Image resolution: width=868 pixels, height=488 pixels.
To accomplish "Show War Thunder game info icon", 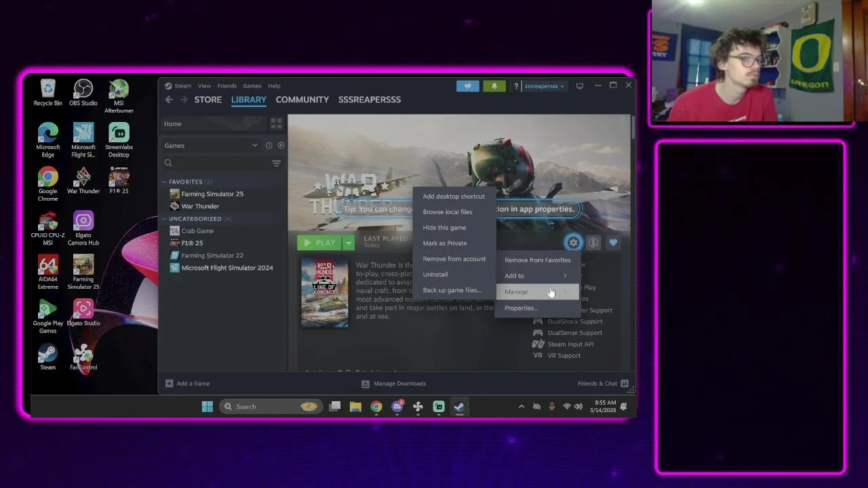I will (593, 243).
